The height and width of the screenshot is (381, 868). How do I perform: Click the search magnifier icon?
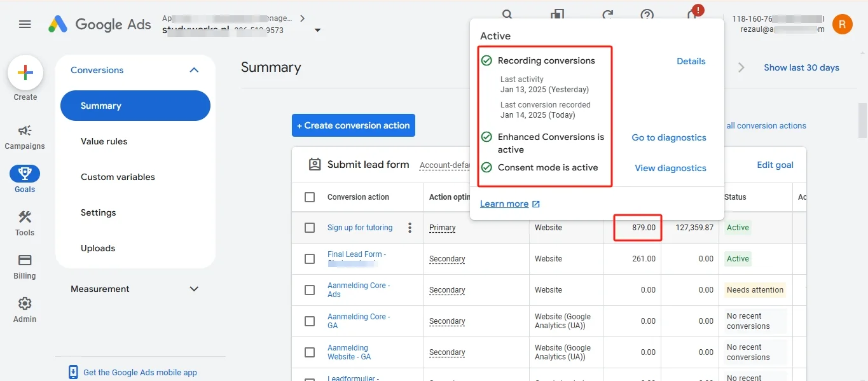(507, 15)
